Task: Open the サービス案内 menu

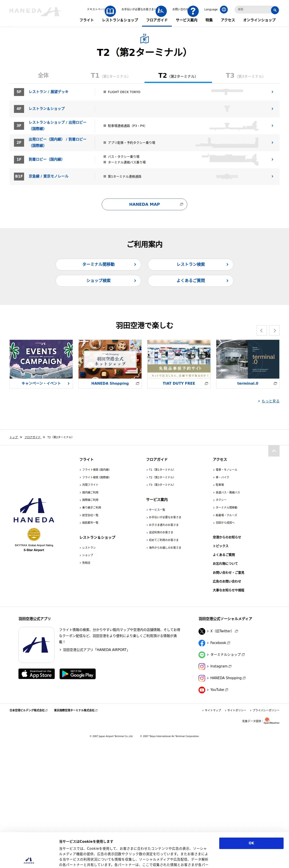Action: click(186, 20)
